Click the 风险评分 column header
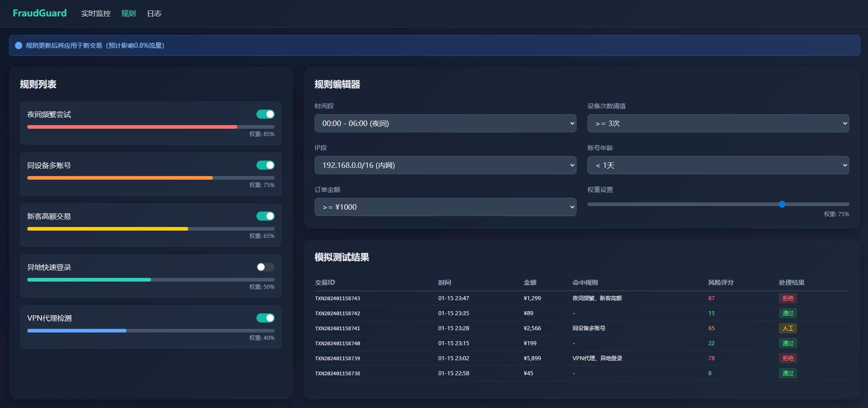This screenshot has height=408, width=868. point(721,282)
